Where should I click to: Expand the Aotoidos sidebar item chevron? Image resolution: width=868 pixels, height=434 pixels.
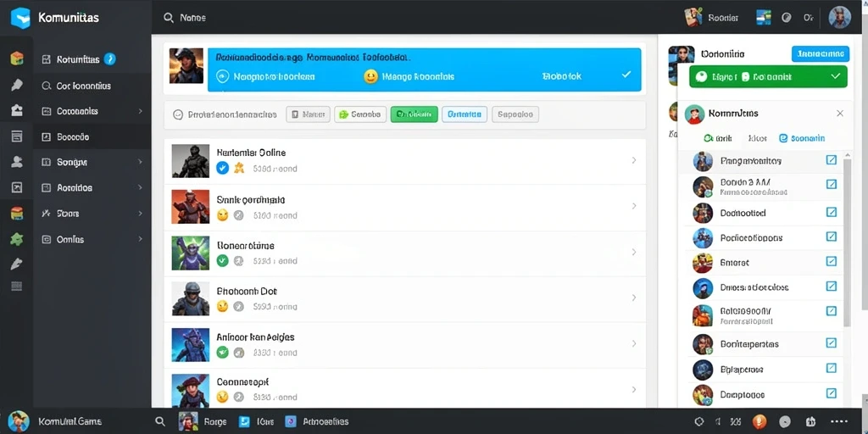click(140, 187)
